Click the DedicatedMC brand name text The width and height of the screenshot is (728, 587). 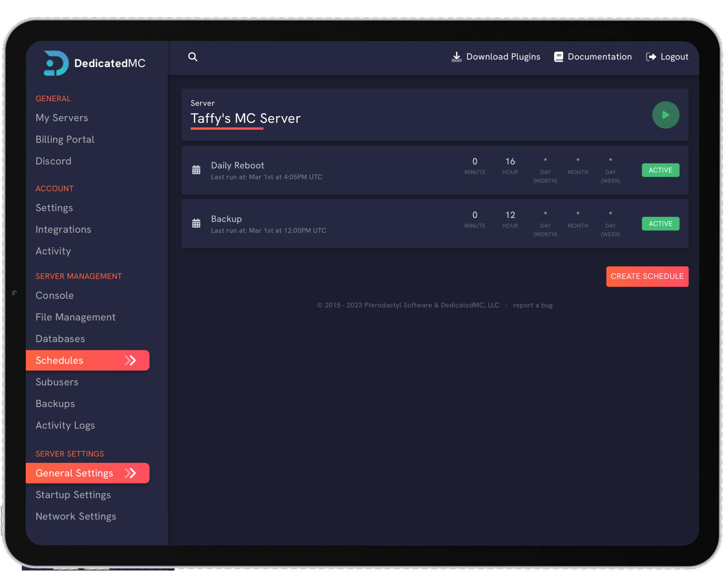pos(110,63)
